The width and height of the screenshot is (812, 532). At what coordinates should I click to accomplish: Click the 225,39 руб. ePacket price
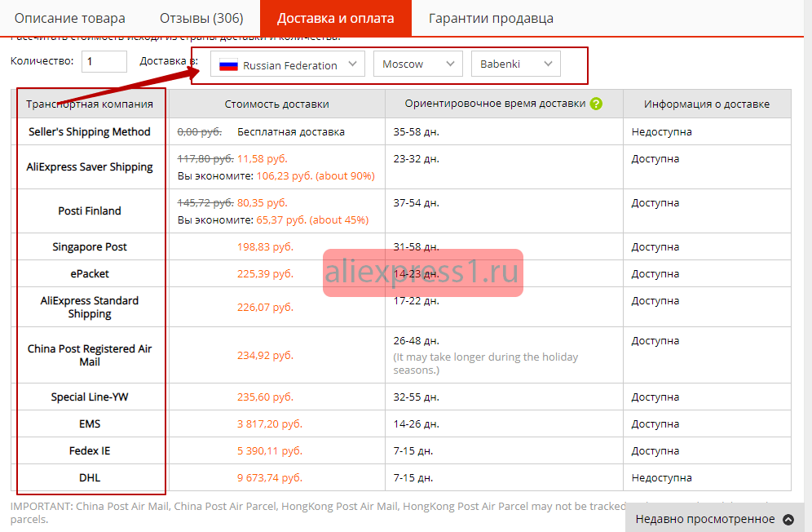click(x=265, y=274)
